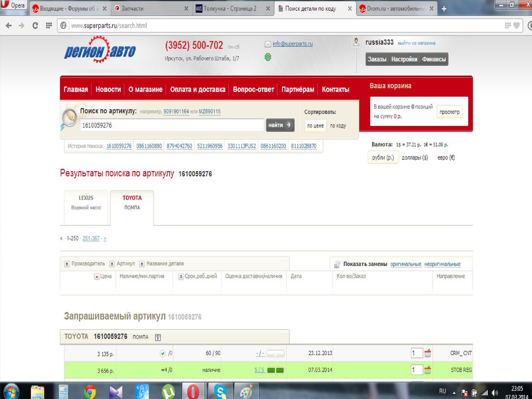Image resolution: width=532 pixels, height=399 pixels.
Task: Sort results by Цена arrow
Action: pyautogui.click(x=97, y=277)
